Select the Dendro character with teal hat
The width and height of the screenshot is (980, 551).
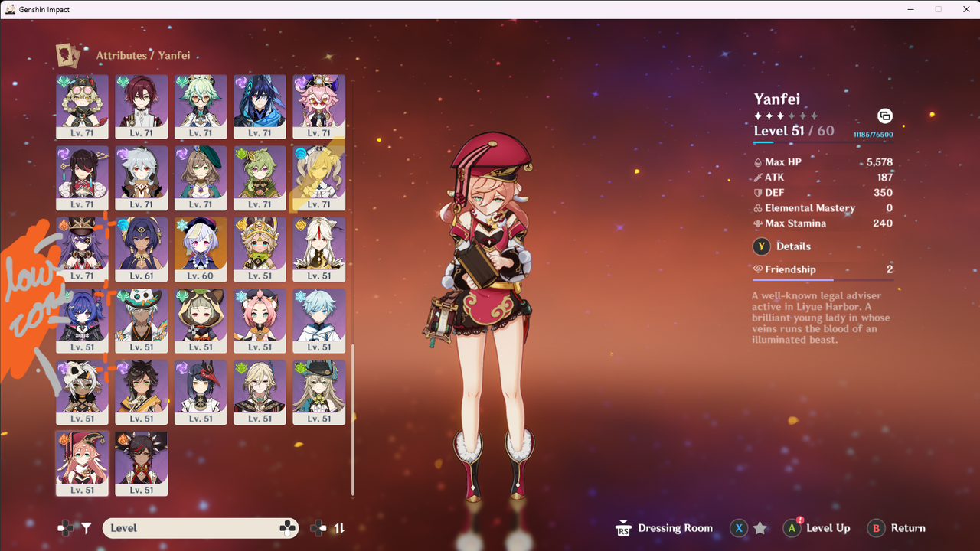318,392
